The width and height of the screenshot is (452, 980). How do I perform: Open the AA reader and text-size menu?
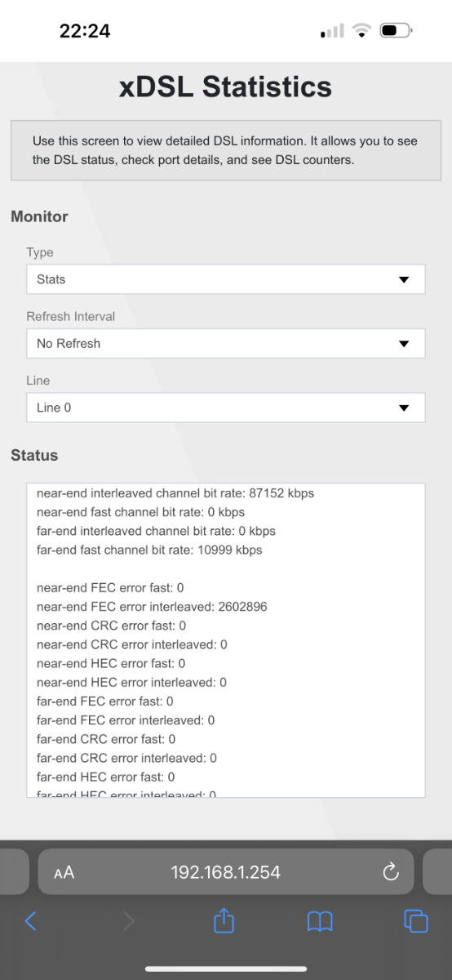[64, 872]
